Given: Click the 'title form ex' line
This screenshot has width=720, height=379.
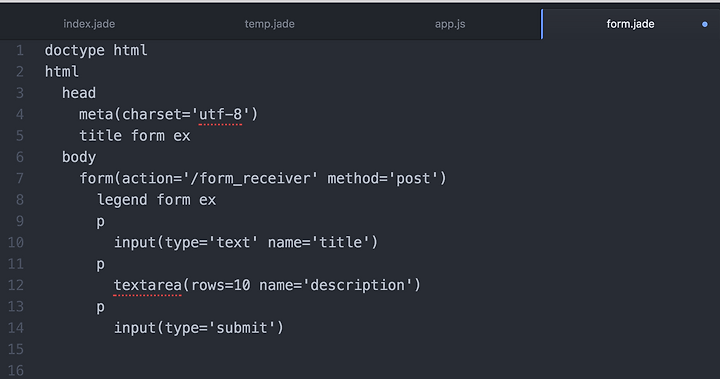Looking at the screenshot, I should (135, 136).
